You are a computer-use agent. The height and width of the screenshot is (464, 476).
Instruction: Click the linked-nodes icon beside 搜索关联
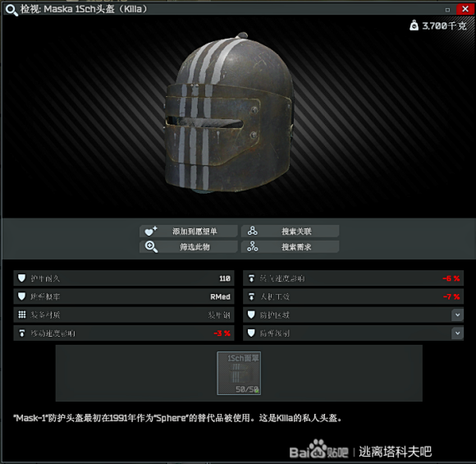(x=252, y=231)
